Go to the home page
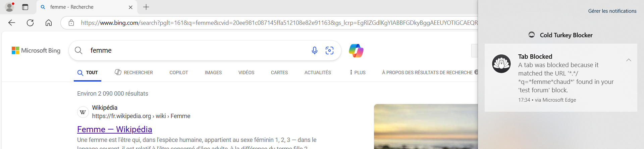The image size is (644, 149). (49, 23)
